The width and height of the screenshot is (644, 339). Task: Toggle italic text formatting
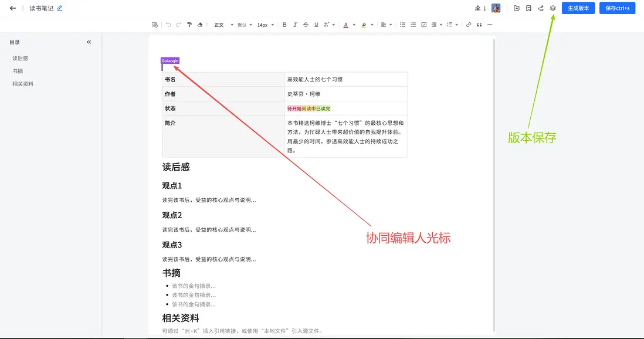tap(295, 25)
